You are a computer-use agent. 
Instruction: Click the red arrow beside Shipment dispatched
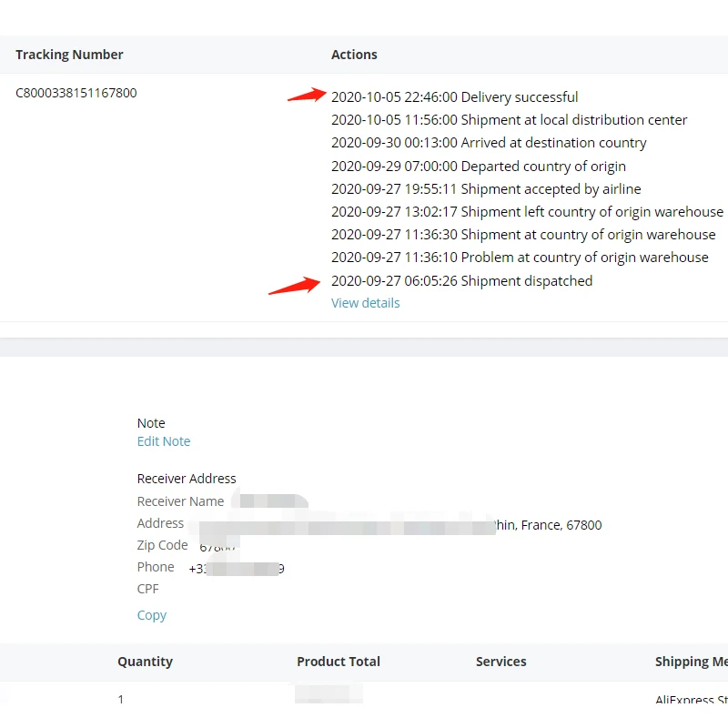click(x=293, y=286)
